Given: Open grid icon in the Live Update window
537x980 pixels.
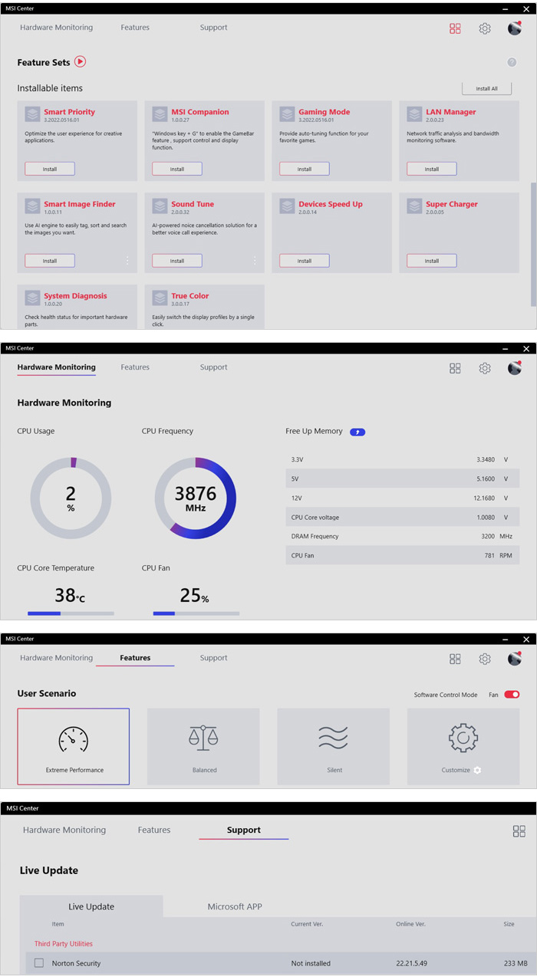Looking at the screenshot, I should [519, 831].
